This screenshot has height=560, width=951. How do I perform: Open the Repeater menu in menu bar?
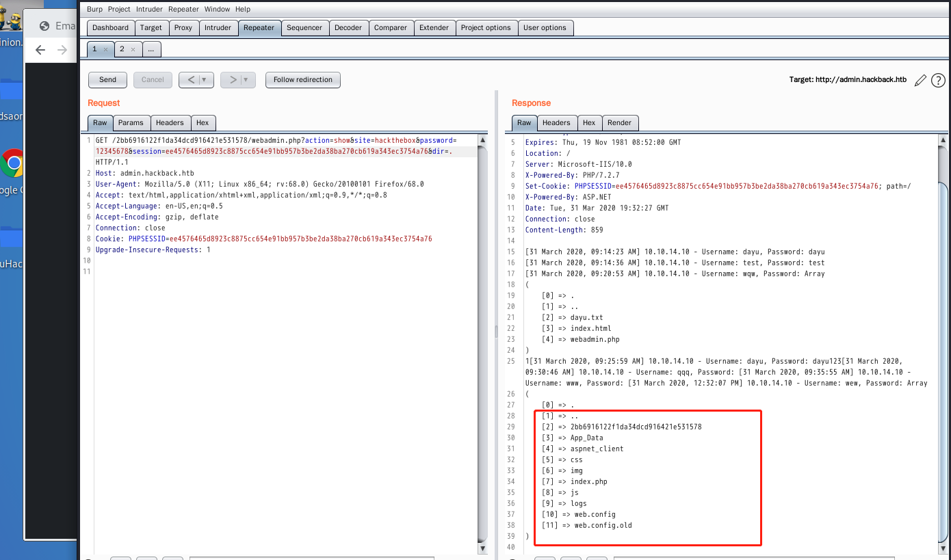tap(183, 10)
